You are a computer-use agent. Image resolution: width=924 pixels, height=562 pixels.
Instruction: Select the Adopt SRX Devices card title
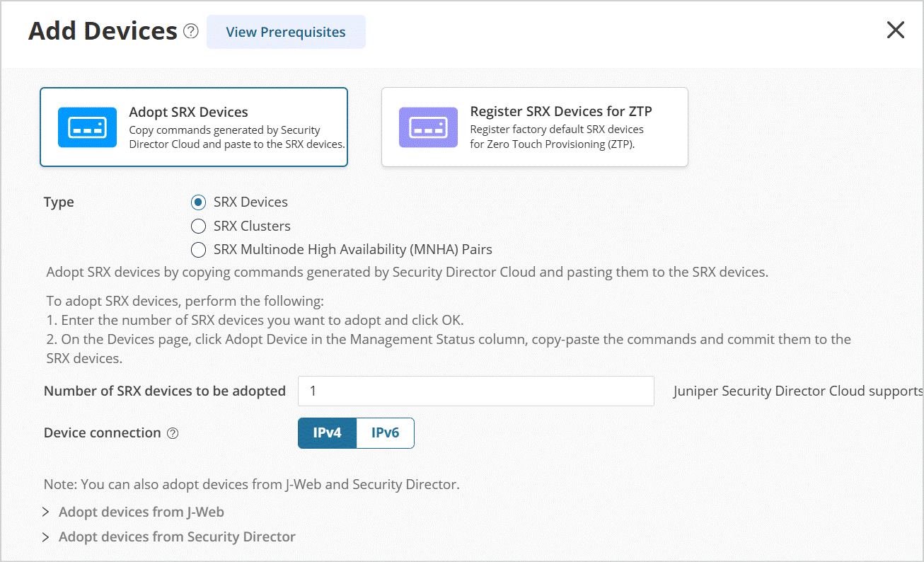[x=188, y=112]
